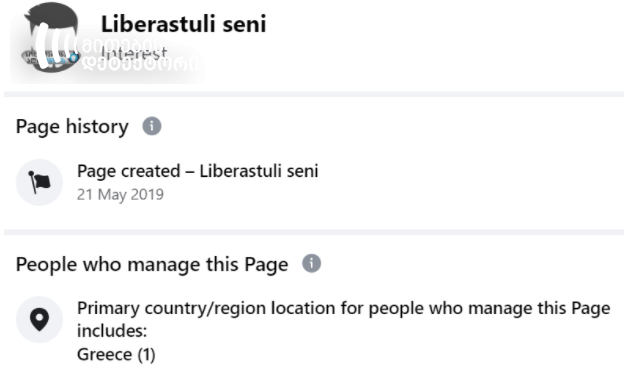Click the info icon beside Page history

coord(152,126)
